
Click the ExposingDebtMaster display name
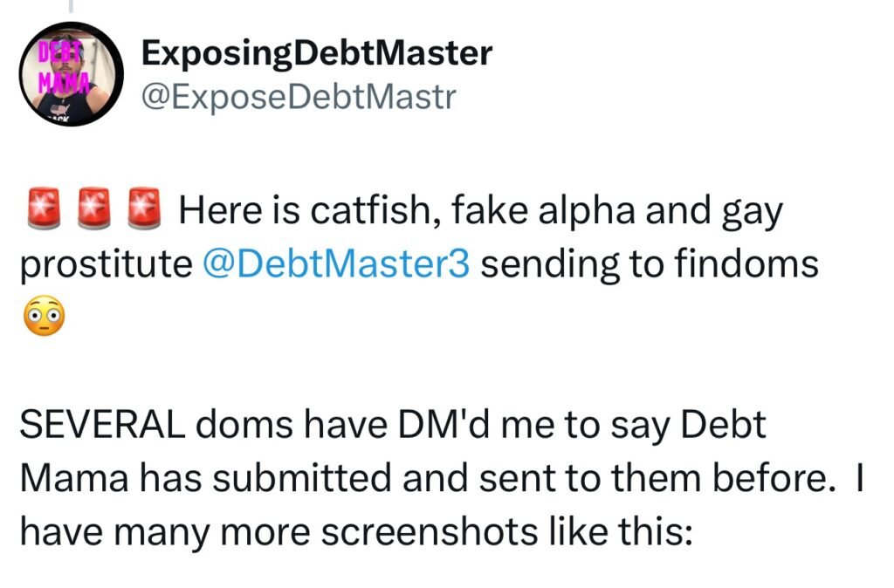coord(316,54)
